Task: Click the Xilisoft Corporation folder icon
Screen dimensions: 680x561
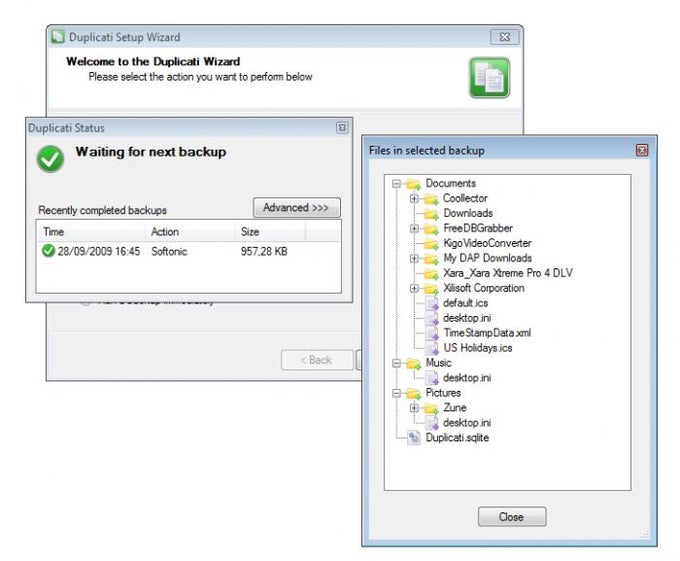Action: 431,289
